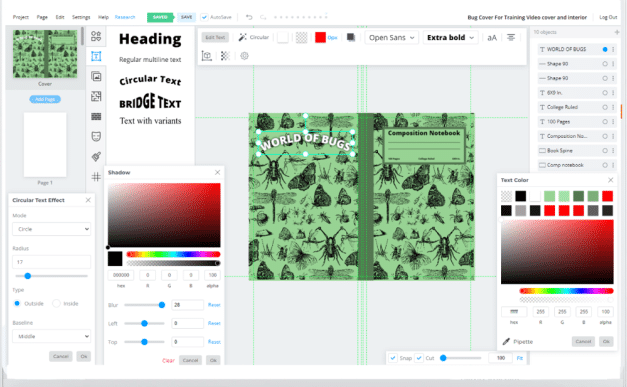Click the Add Page button
The height and width of the screenshot is (387, 627).
tap(45, 99)
